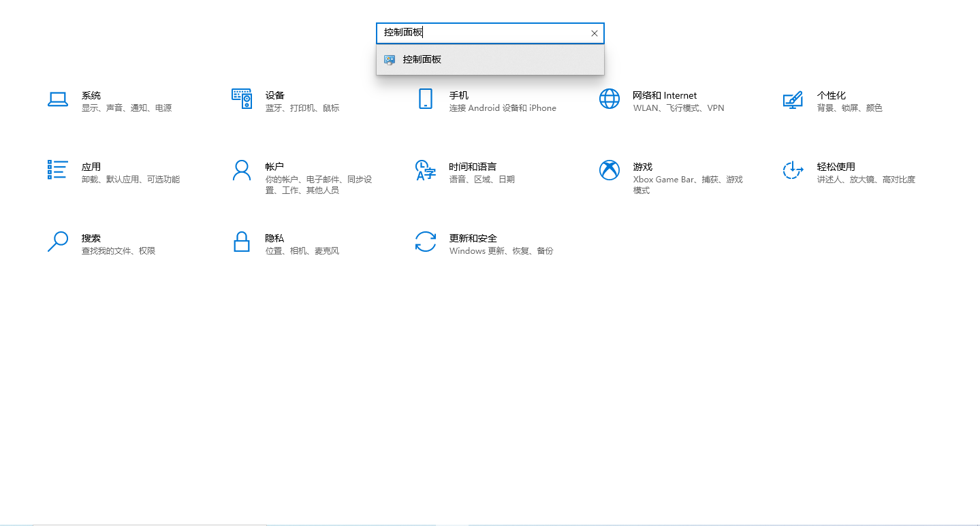This screenshot has width=980, height=526.
Task: Click the 网络和 Internet globe icon
Action: 610,99
